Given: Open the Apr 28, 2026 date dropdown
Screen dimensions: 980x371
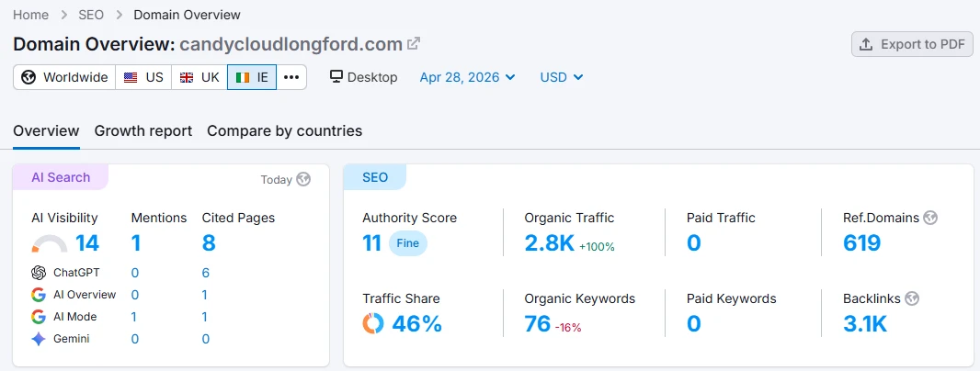Looking at the screenshot, I should pos(468,77).
